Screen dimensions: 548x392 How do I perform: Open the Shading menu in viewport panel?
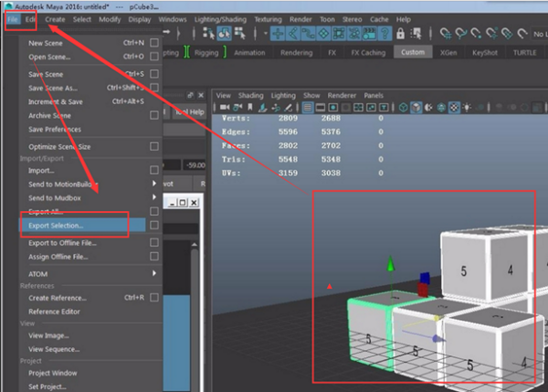(250, 95)
